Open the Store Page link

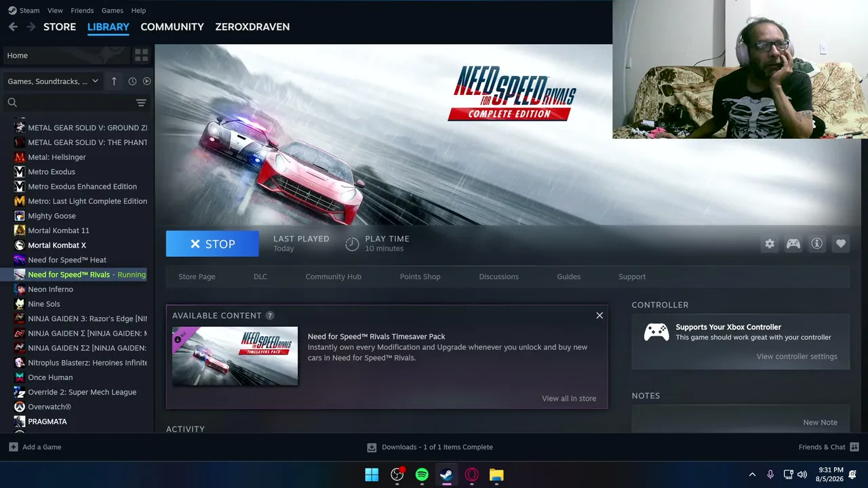197,277
